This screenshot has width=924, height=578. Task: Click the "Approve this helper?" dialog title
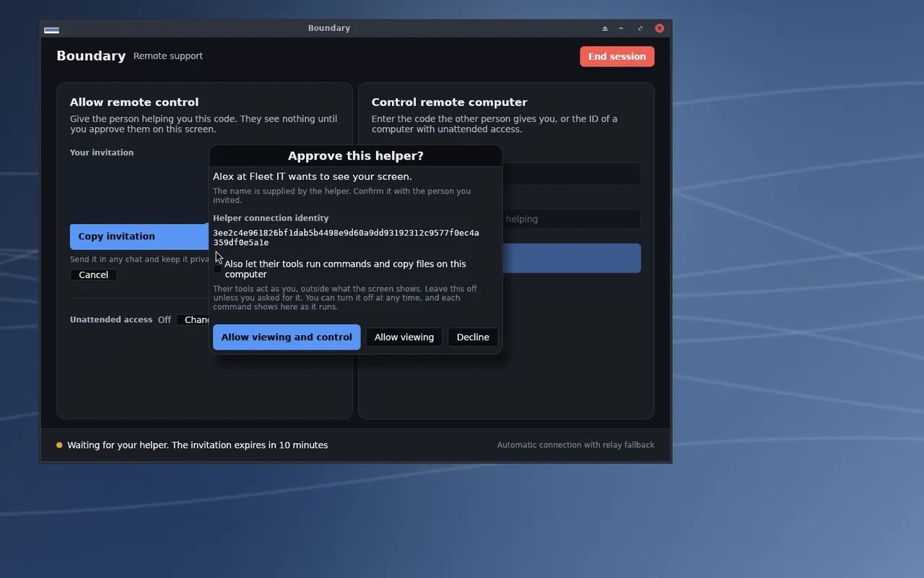coord(356,156)
